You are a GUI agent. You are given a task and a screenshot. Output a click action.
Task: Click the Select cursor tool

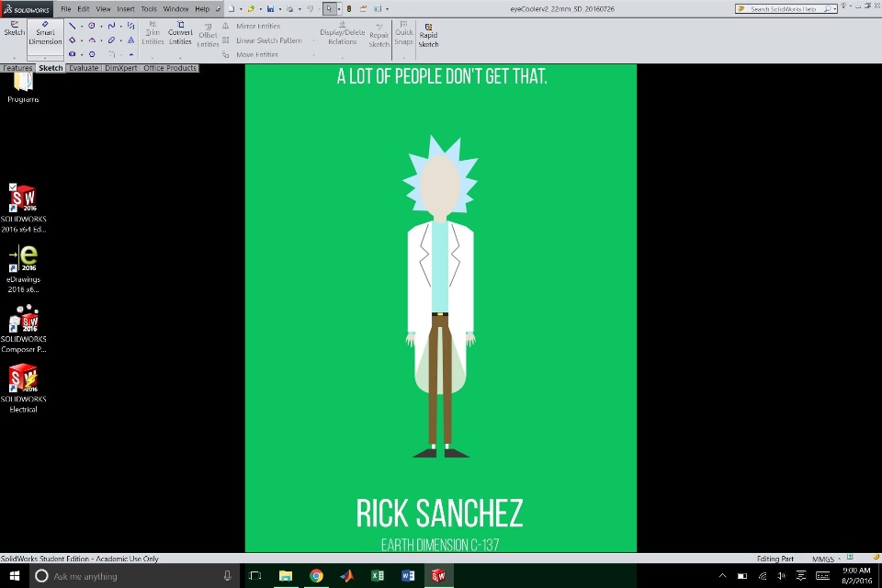coord(329,8)
